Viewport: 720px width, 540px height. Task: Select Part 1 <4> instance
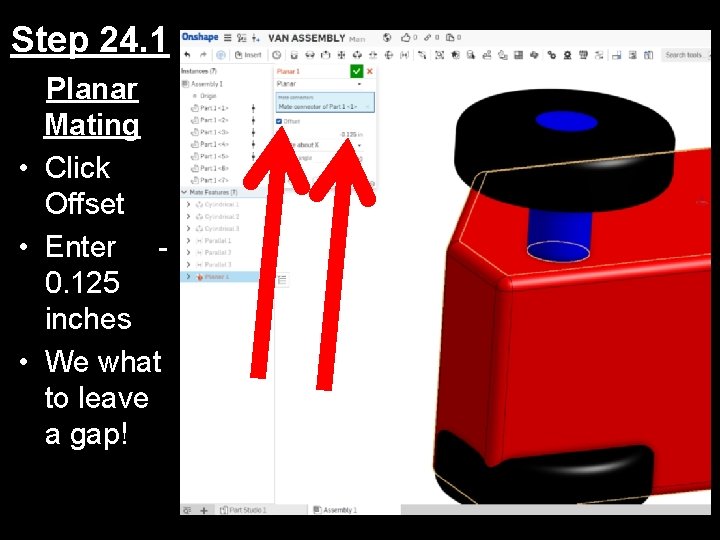click(x=210, y=144)
